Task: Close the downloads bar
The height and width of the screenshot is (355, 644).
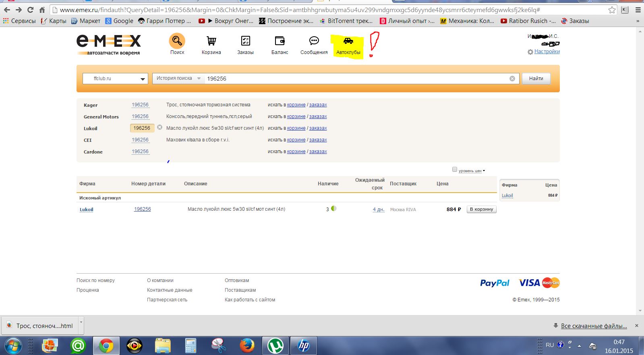Action: (x=636, y=326)
